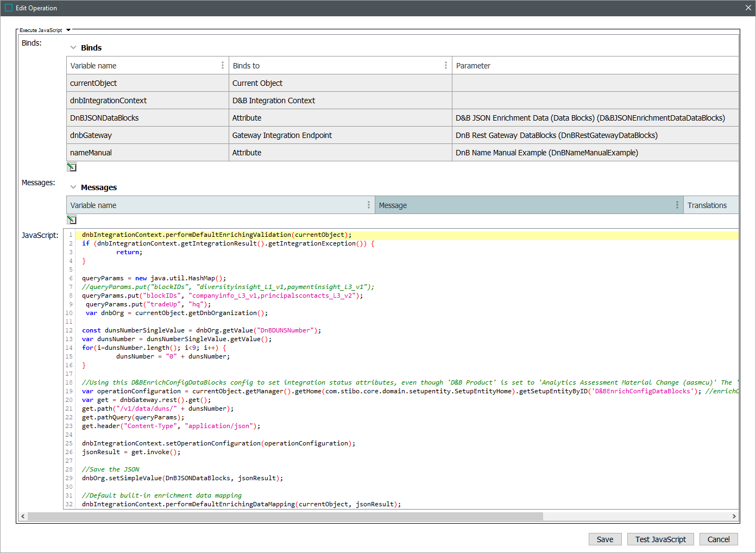Click the add message icon below Messages table
This screenshot has height=553, width=756.
tap(72, 220)
